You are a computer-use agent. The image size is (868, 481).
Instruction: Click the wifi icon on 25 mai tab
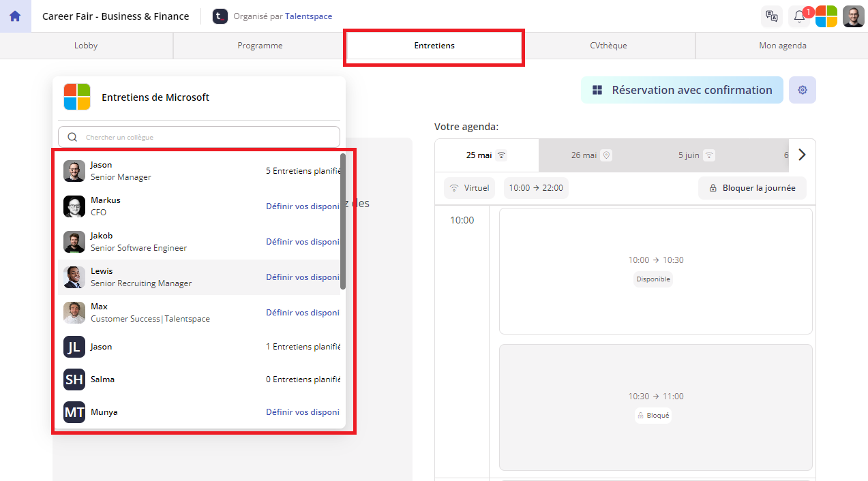tap(502, 155)
